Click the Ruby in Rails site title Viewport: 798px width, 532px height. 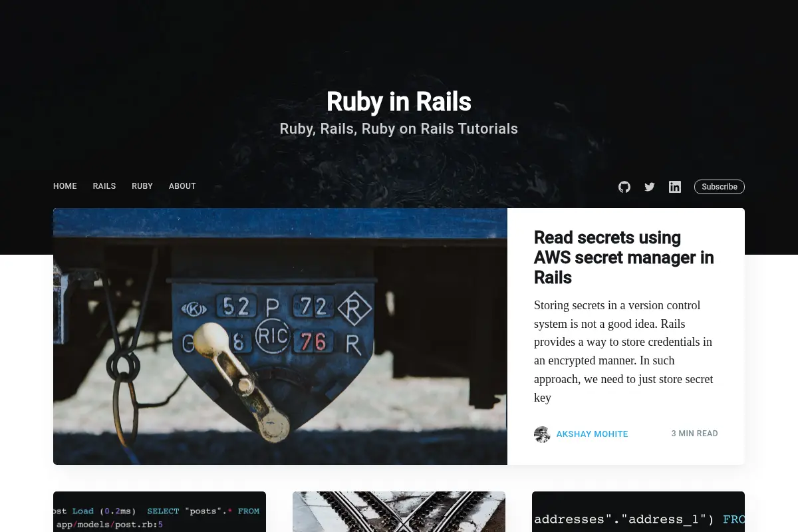click(399, 102)
